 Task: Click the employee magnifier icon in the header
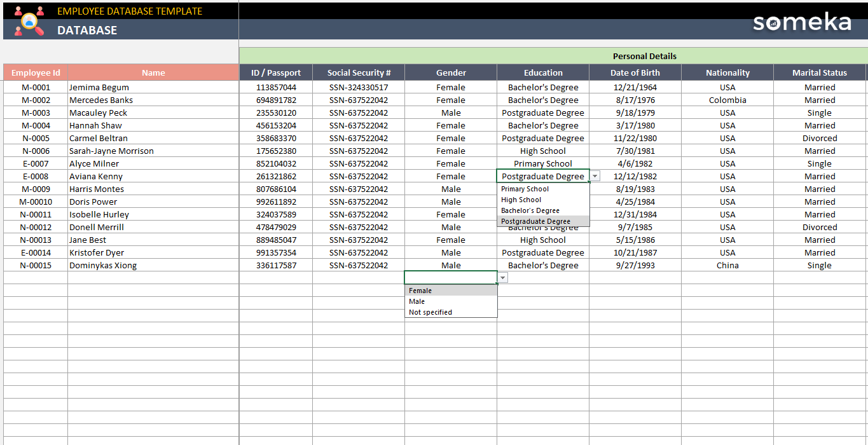pyautogui.click(x=28, y=22)
